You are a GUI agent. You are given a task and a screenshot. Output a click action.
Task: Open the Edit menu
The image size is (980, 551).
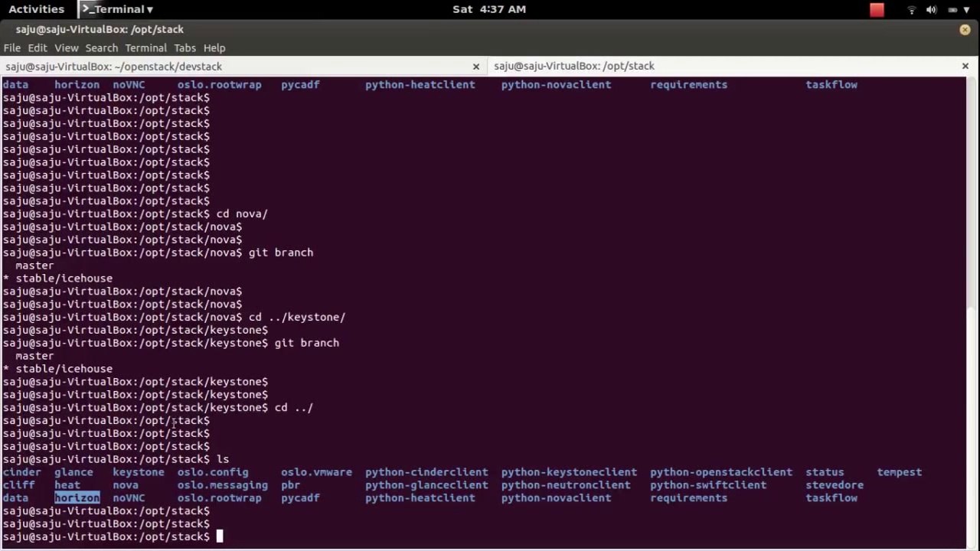(38, 47)
